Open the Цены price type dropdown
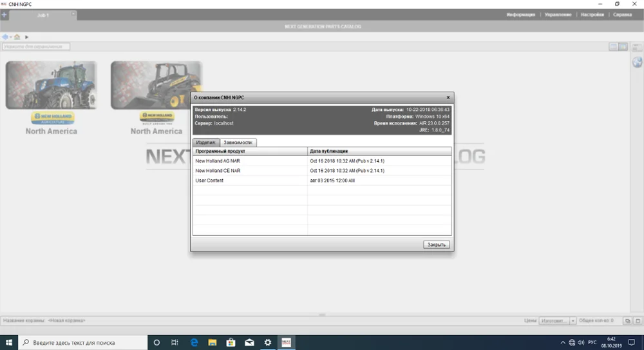The width and height of the screenshot is (644, 350). click(557, 321)
